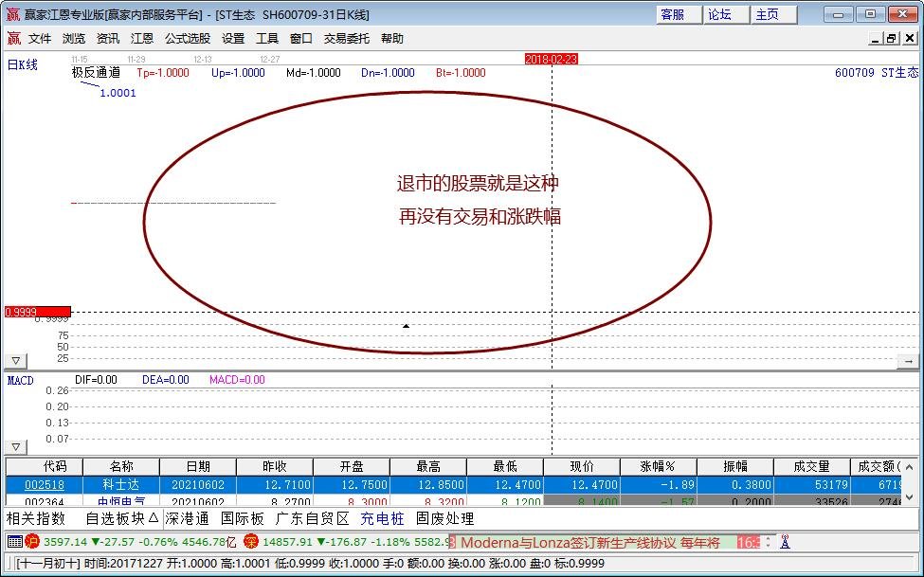Sort by the 名称 column header
The image size is (924, 577).
(x=121, y=467)
